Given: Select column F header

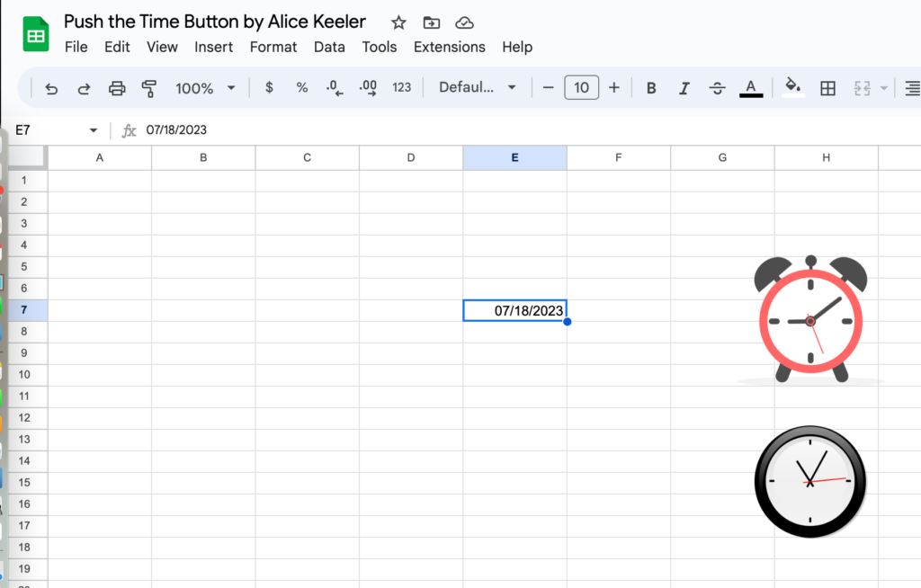Looking at the screenshot, I should pos(619,157).
